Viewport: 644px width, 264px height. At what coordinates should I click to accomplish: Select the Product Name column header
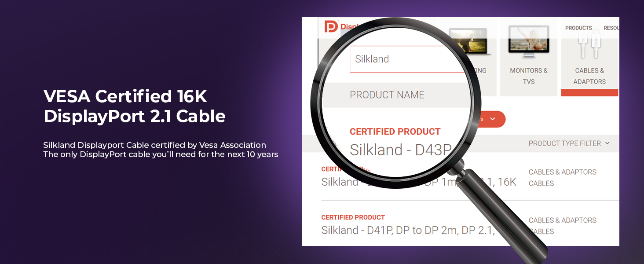tap(387, 95)
